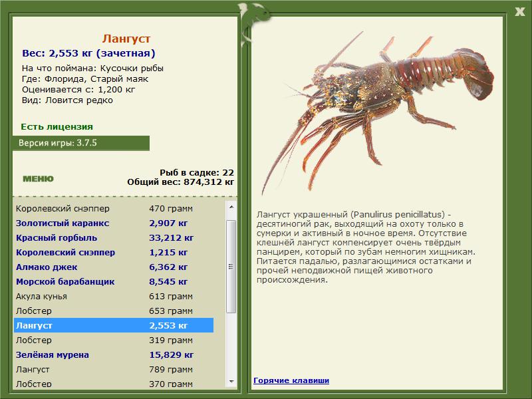Screen dimensions: 532x399
Task: Click the spiny lobster picture
Action: click(377, 112)
